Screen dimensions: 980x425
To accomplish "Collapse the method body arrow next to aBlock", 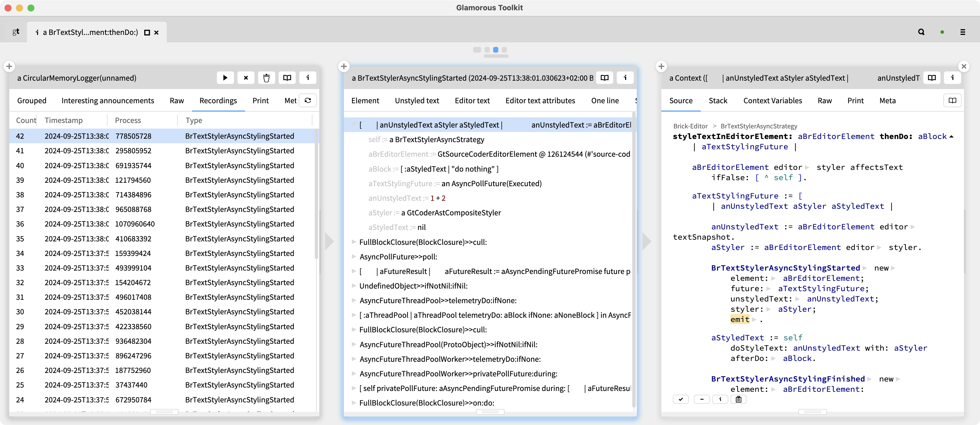I will [951, 136].
